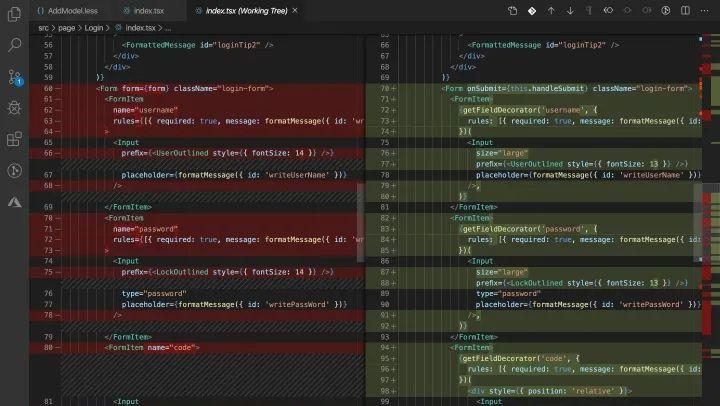The width and height of the screenshot is (720, 406).
Task: Click getFieldDecorator('username' on right line 72
Action: pos(520,110)
